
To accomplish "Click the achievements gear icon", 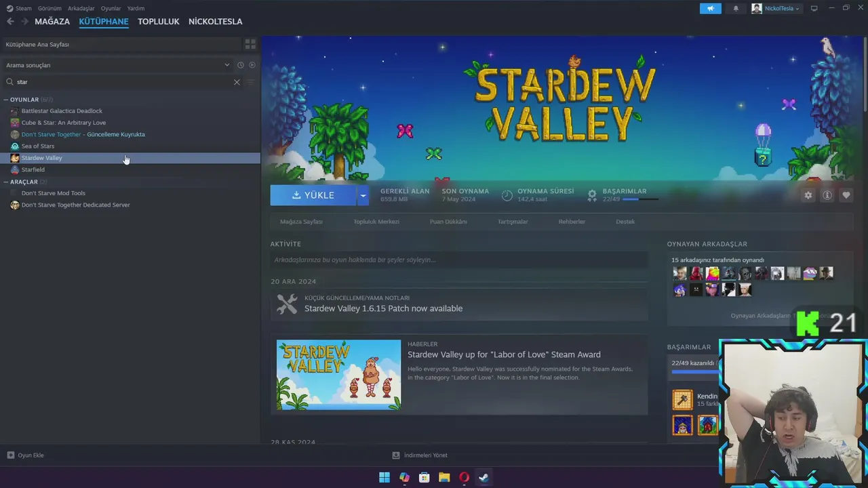I will point(592,195).
